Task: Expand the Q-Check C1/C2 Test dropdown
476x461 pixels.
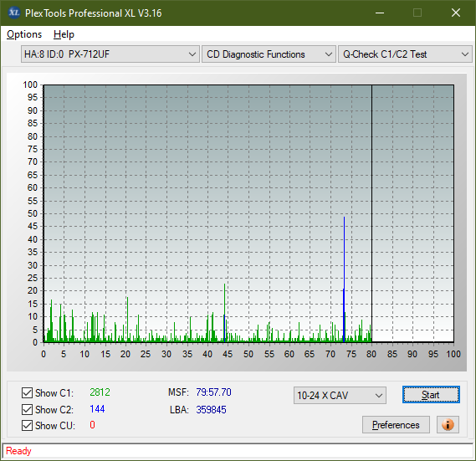Action: click(x=405, y=54)
